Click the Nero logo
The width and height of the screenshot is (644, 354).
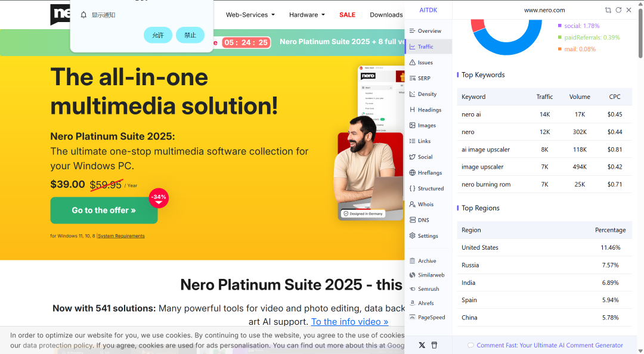tap(60, 14)
